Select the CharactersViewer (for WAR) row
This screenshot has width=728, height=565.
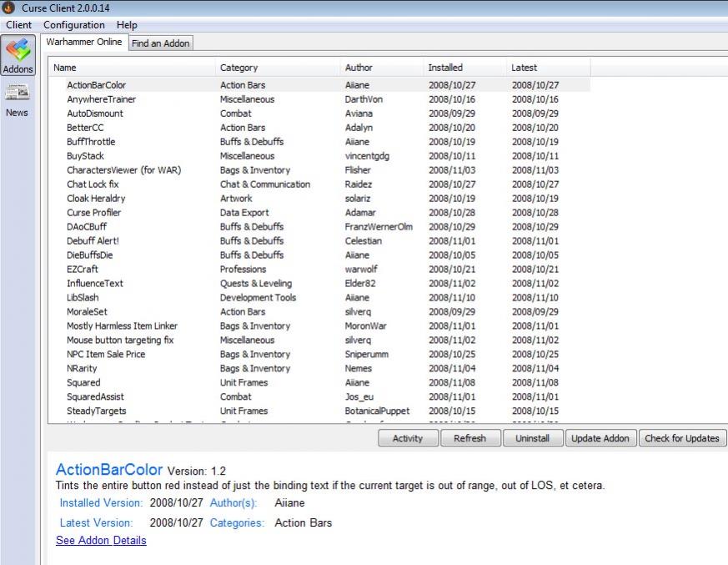click(319, 170)
